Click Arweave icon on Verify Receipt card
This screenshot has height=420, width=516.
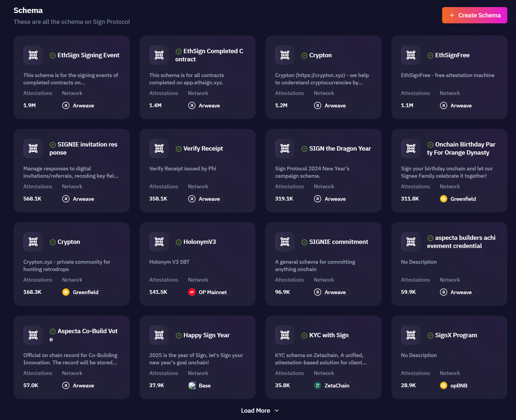[192, 199]
